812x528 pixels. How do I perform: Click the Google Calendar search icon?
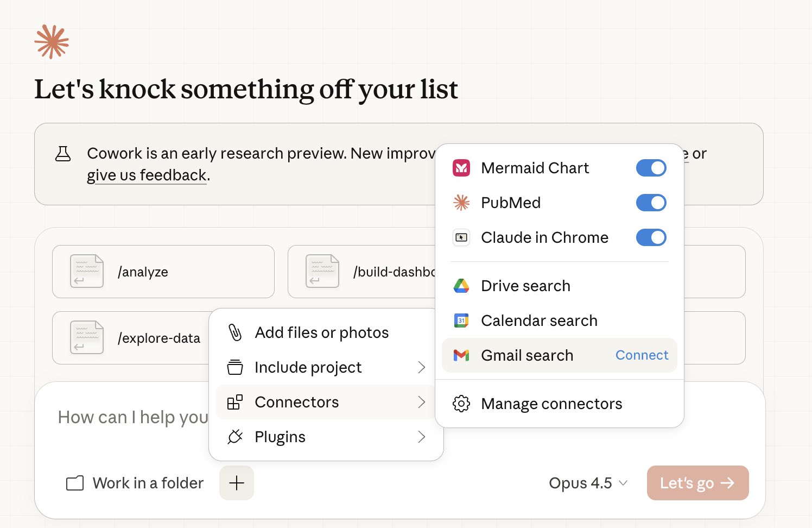click(461, 320)
